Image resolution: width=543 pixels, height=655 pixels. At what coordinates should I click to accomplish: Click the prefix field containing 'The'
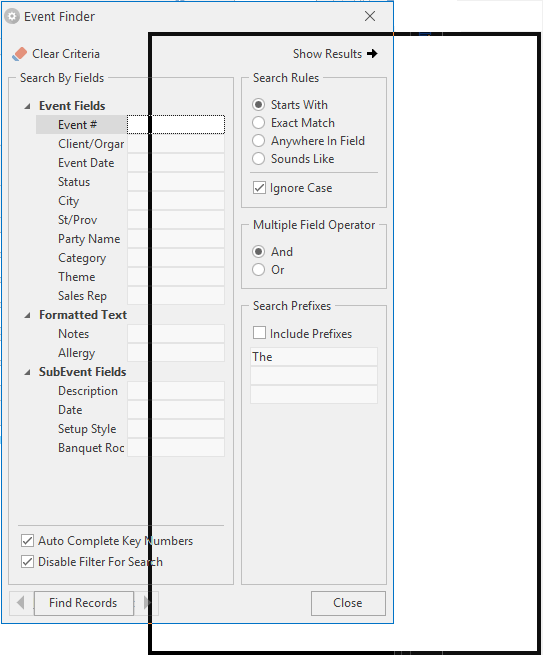click(314, 357)
